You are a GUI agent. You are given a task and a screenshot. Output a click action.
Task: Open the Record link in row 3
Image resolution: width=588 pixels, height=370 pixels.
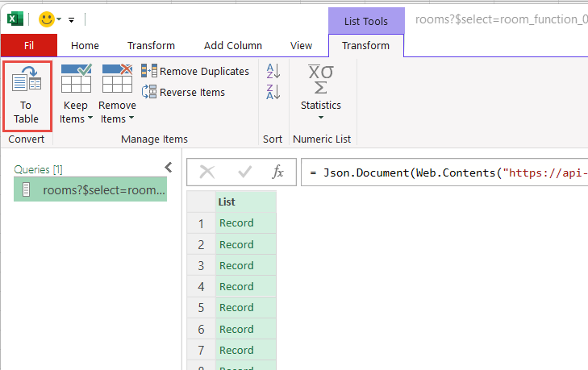(x=236, y=265)
